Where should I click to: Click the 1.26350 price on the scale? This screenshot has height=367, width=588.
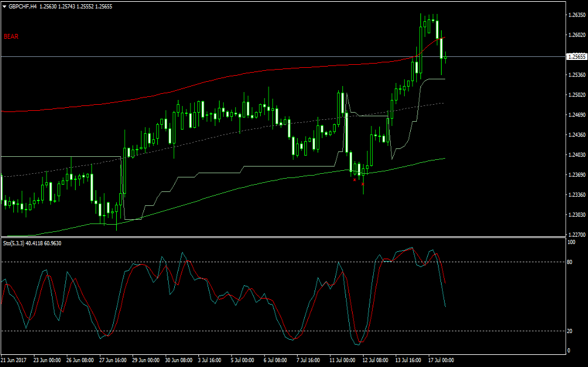[577, 15]
